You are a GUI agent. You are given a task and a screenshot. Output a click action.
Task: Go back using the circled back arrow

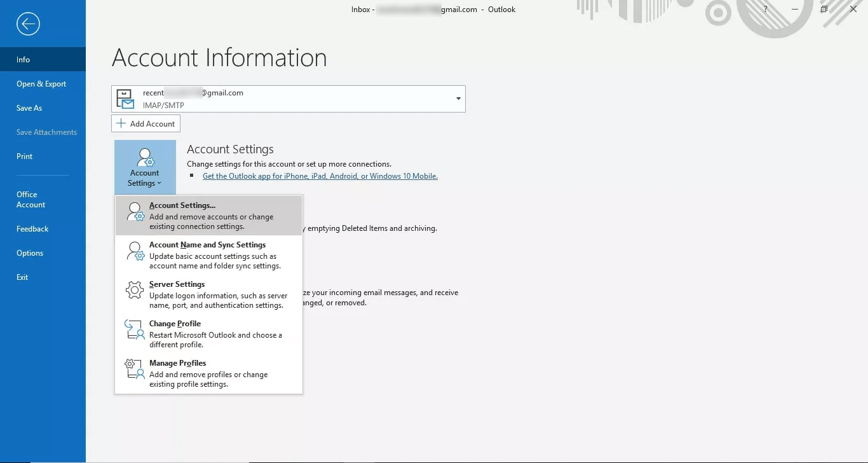click(x=28, y=24)
